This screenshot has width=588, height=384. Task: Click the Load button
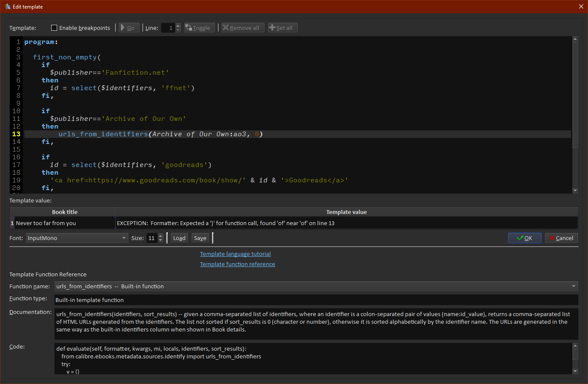click(179, 238)
